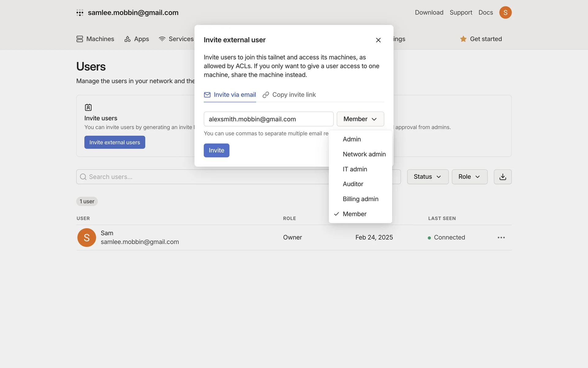Image resolution: width=588 pixels, height=368 pixels.
Task: Close the Invite external user dialog
Action: pyautogui.click(x=378, y=40)
